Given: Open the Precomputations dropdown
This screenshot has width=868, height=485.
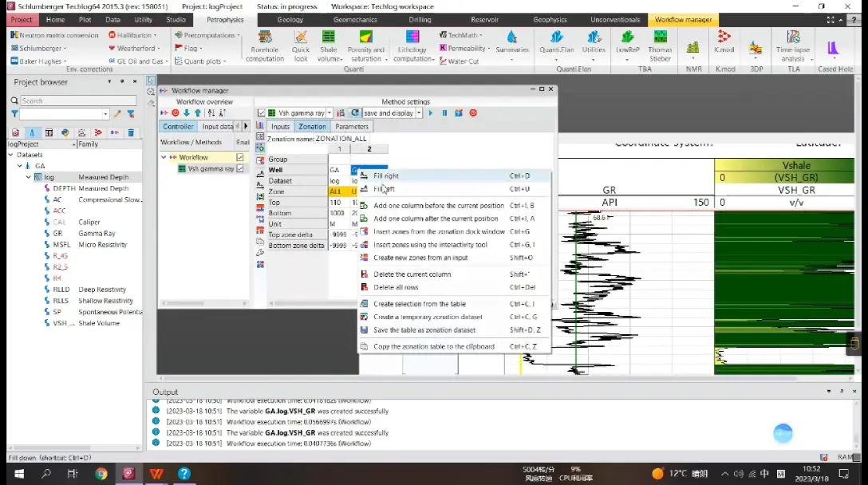Looking at the screenshot, I should tap(207, 35).
